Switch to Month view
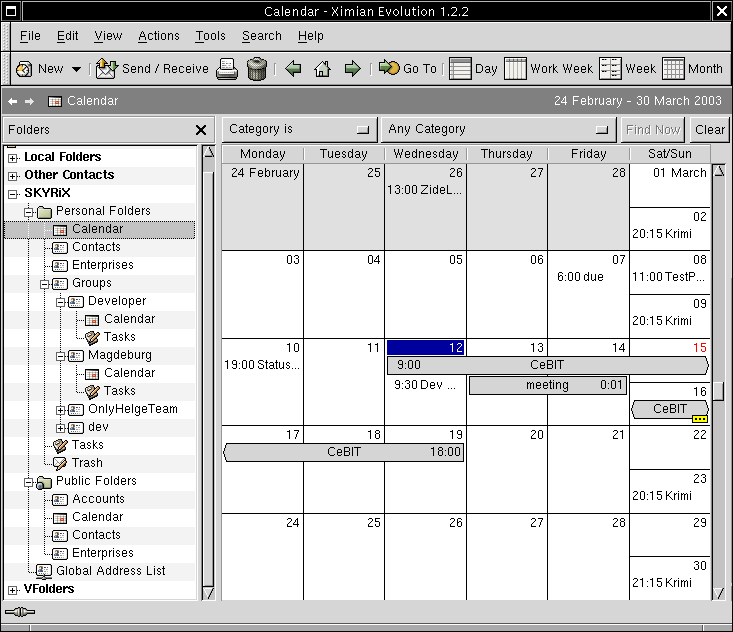The image size is (733, 632). [692, 69]
